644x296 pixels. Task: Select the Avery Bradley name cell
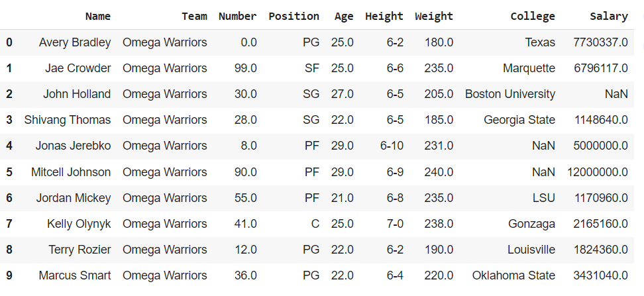tap(75, 42)
